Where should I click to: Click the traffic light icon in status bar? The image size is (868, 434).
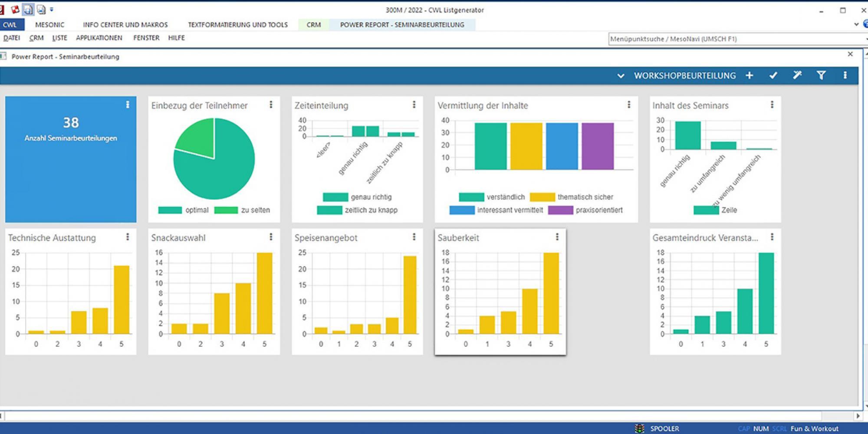click(639, 428)
